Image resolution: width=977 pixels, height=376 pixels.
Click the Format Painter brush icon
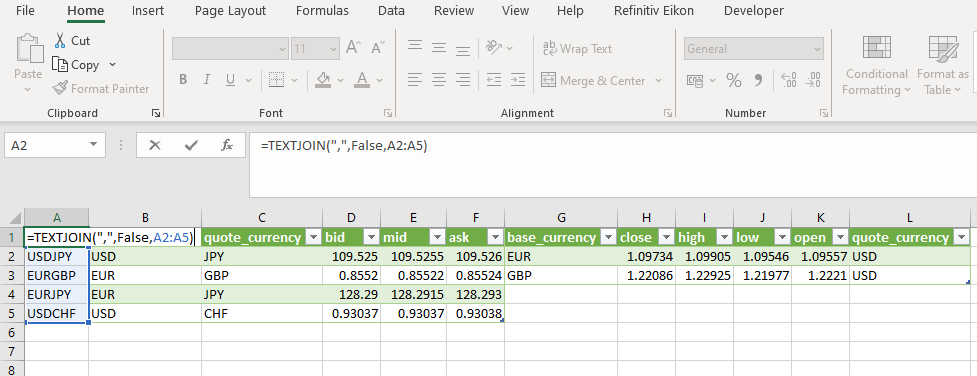tap(60, 89)
